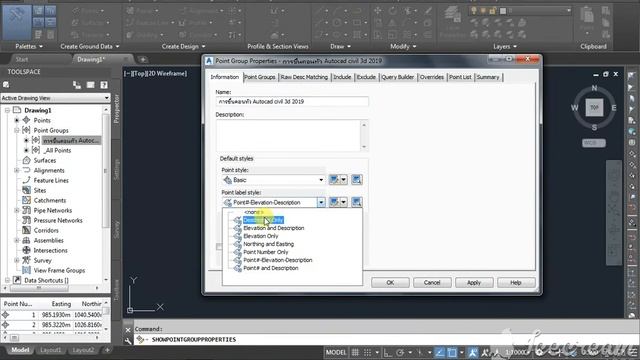Image resolution: width=640 pixels, height=360 pixels.
Task: Pick Elevation Only label style
Action: click(x=260, y=236)
